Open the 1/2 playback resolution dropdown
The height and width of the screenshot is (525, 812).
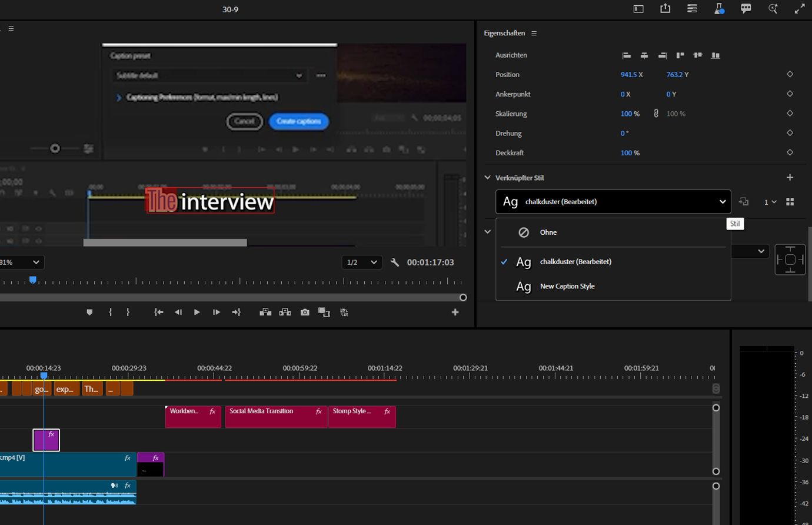tap(361, 262)
